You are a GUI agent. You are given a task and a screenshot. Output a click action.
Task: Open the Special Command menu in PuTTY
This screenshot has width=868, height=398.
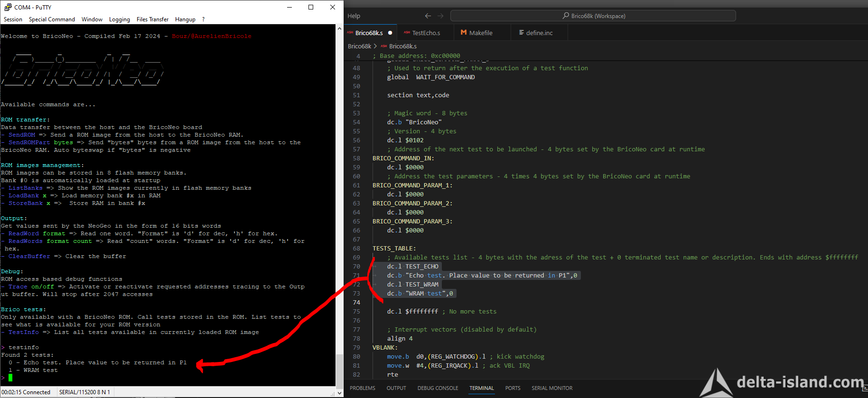52,19
